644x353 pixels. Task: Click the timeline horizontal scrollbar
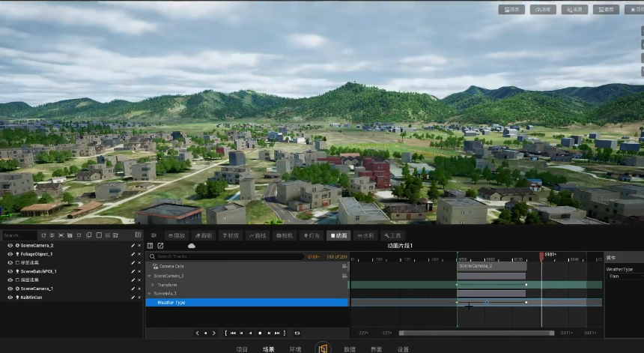pyautogui.click(x=476, y=334)
